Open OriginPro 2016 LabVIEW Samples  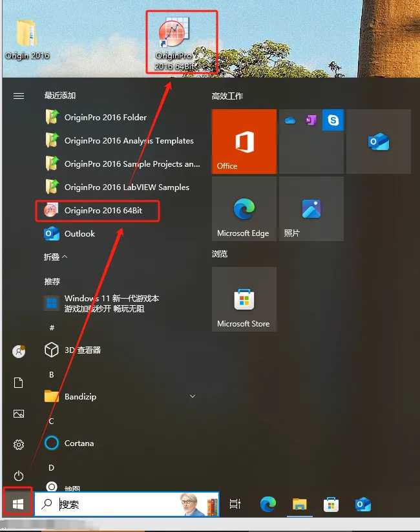pos(117,187)
